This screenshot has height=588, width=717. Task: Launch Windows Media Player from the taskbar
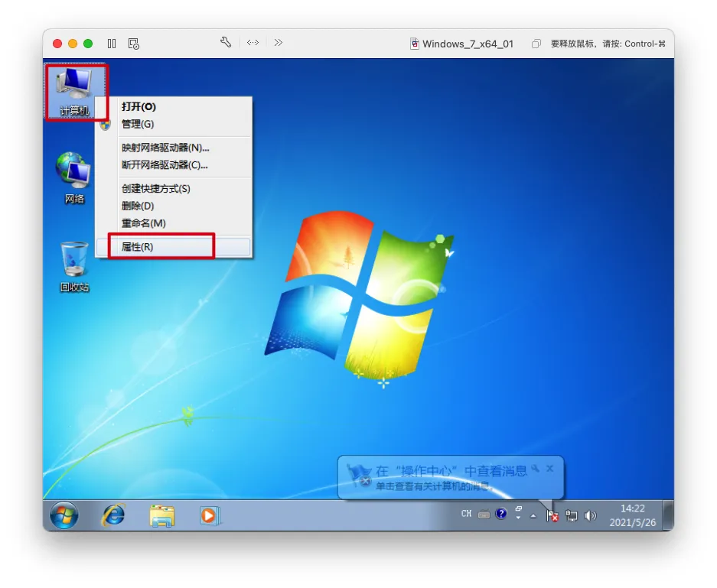click(210, 516)
